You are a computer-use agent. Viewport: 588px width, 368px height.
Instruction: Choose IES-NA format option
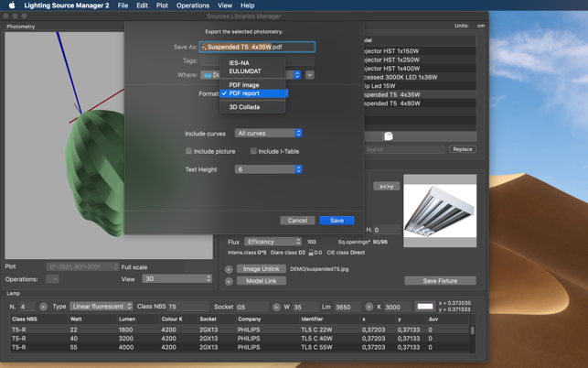point(252,63)
